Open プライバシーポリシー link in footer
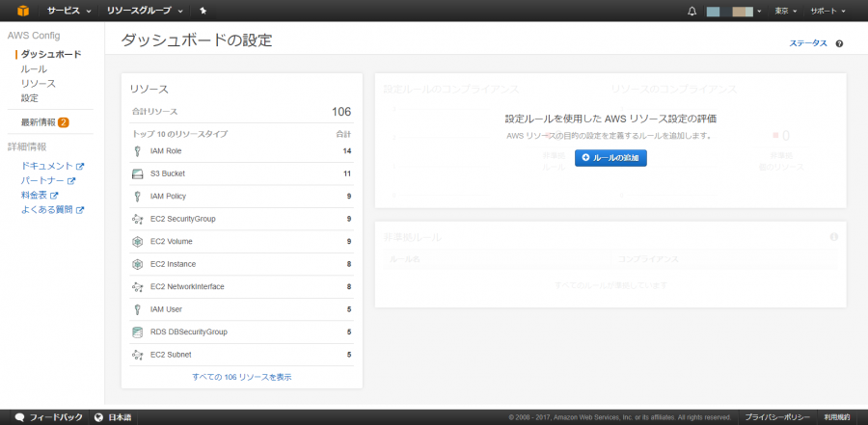This screenshot has width=868, height=425. pos(777,417)
